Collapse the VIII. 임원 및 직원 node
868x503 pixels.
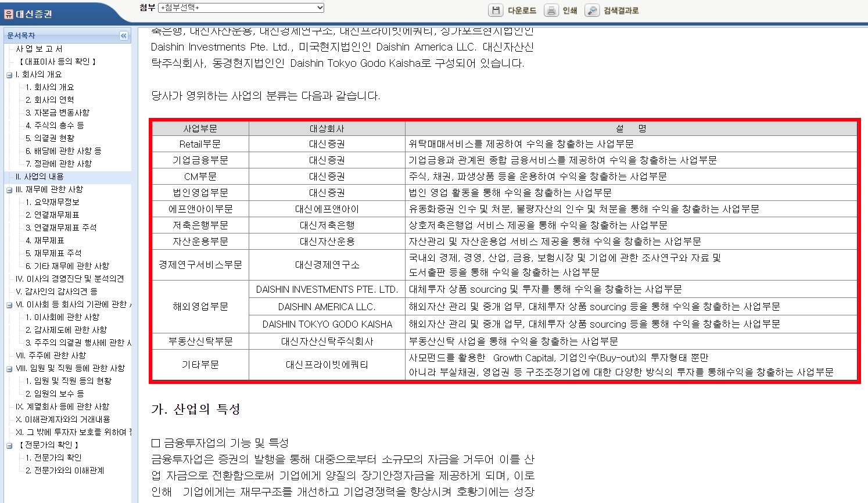tap(9, 369)
